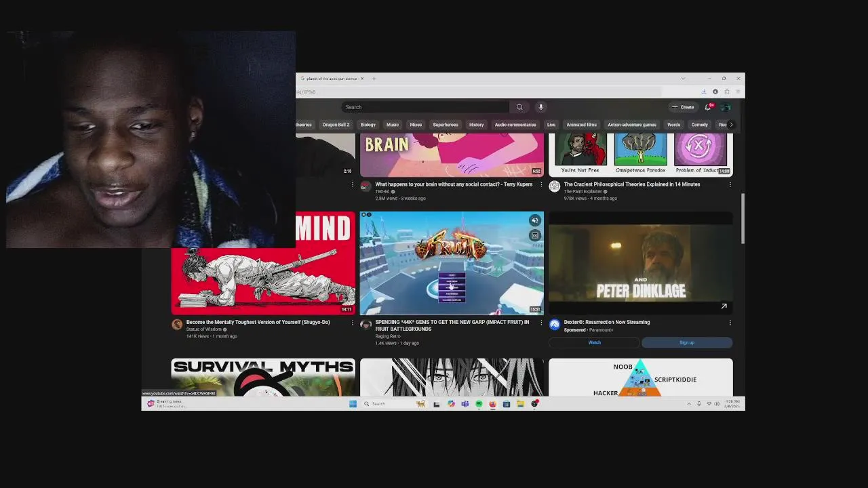The image size is (868, 488).
Task: Click the Paramount+ advertiser avatar
Action: point(554,325)
